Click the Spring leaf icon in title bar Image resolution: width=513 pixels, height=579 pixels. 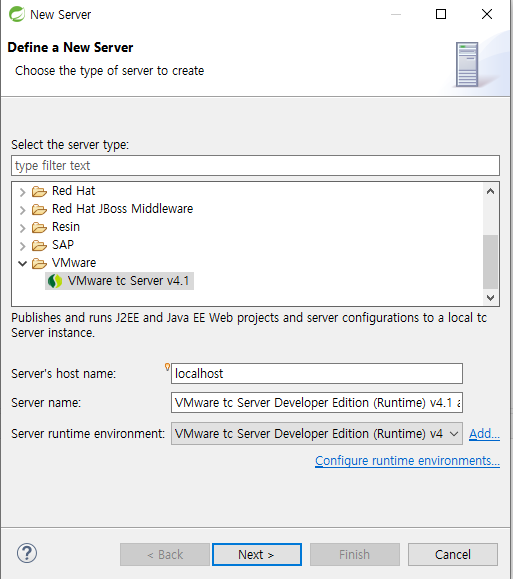click(x=17, y=14)
